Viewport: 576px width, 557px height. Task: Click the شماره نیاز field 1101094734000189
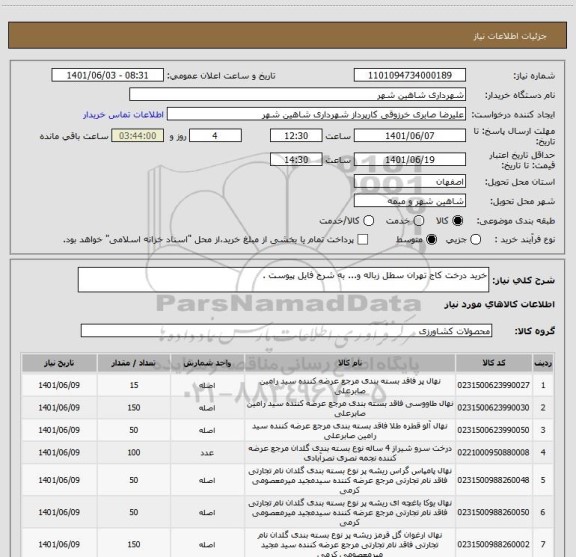click(410, 75)
